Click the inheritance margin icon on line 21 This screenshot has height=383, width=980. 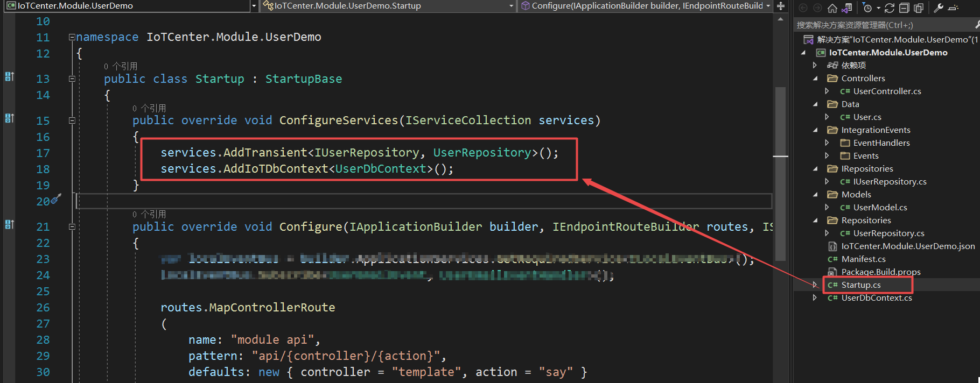coord(10,224)
